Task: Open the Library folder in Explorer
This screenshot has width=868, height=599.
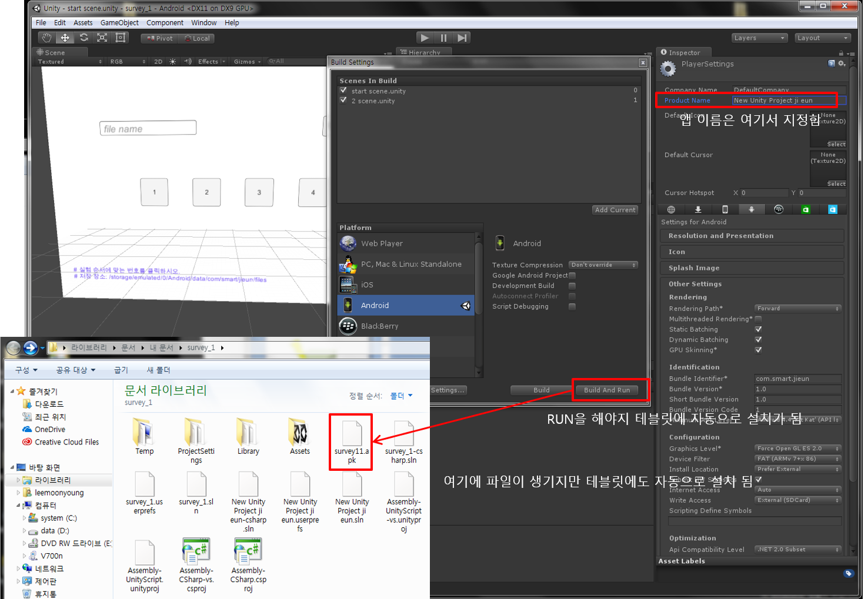Action: 248,437
